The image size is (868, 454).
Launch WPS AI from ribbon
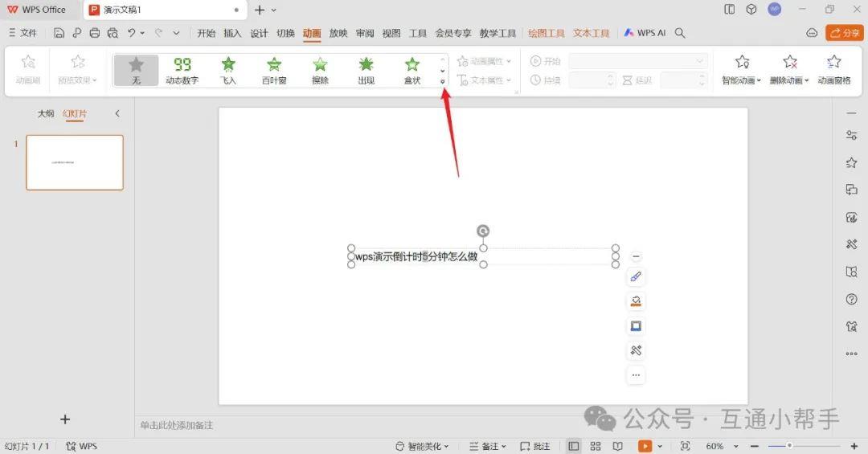645,33
